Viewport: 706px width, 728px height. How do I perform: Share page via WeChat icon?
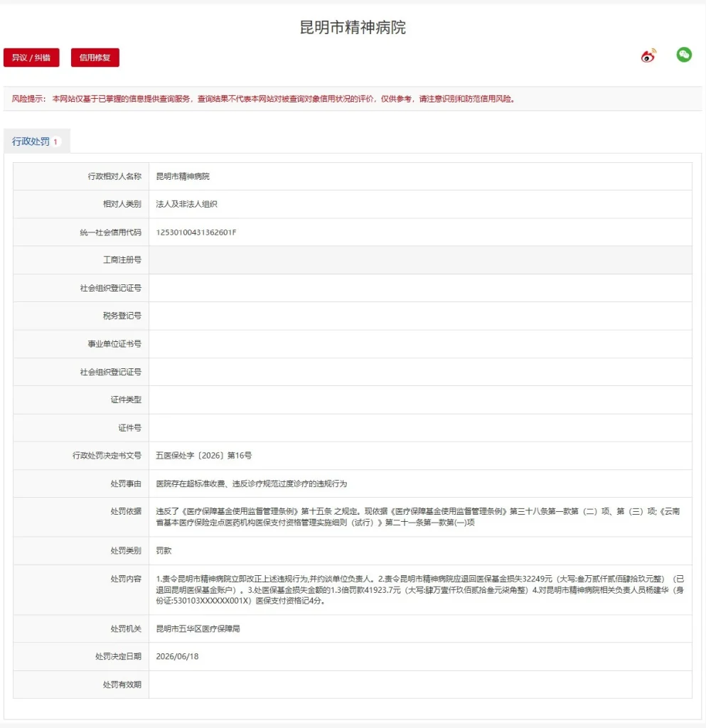point(684,55)
